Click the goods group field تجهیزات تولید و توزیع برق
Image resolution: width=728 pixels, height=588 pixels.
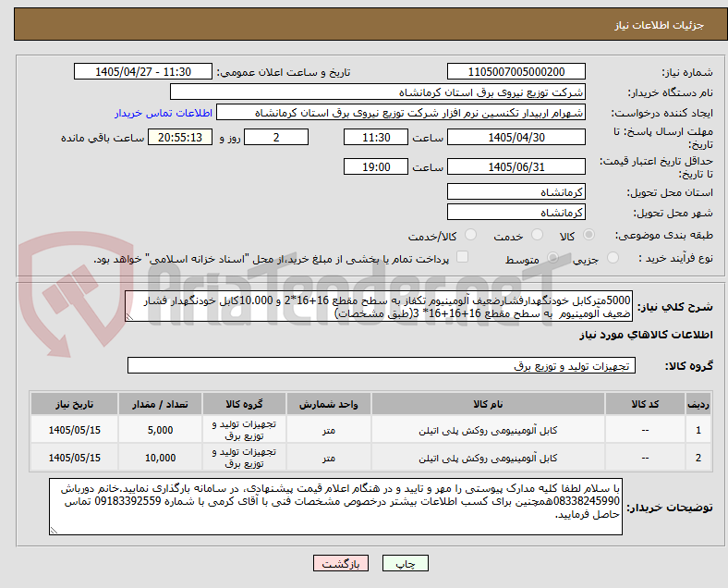(x=382, y=365)
